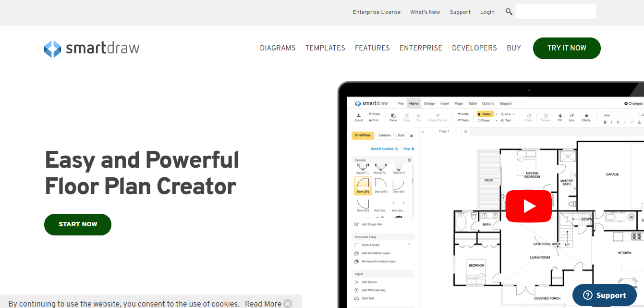The image size is (644, 308).
Task: Click the START NOW button
Action: pyautogui.click(x=78, y=224)
